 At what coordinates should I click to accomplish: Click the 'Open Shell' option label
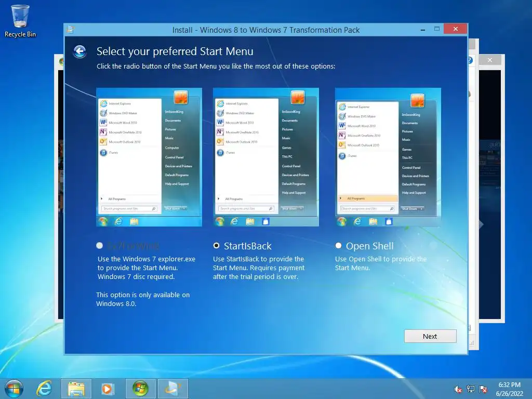click(x=370, y=246)
